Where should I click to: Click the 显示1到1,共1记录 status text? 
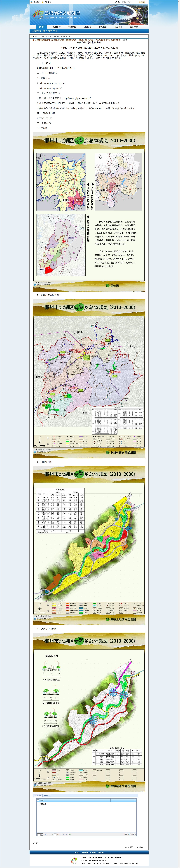pos(130,835)
